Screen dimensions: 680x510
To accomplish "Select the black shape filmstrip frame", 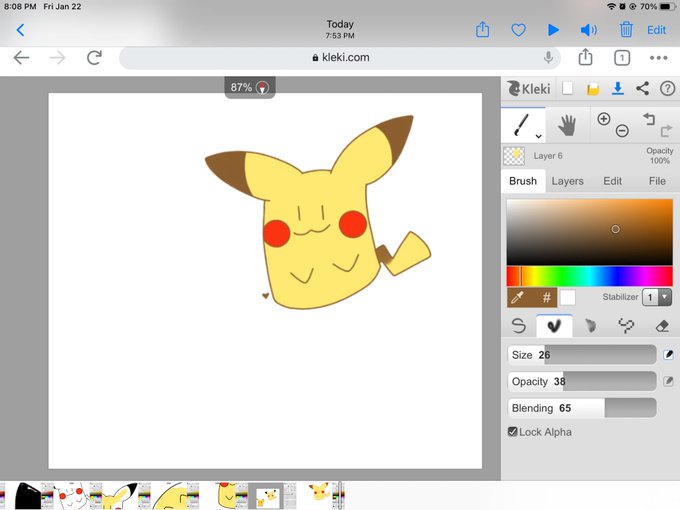I will coord(28,496).
